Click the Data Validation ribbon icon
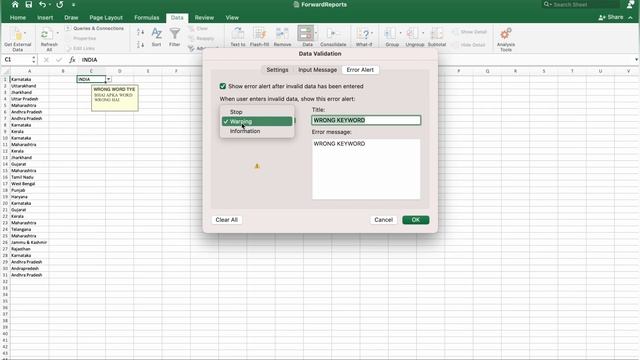This screenshot has width=640, height=360. (x=305, y=33)
